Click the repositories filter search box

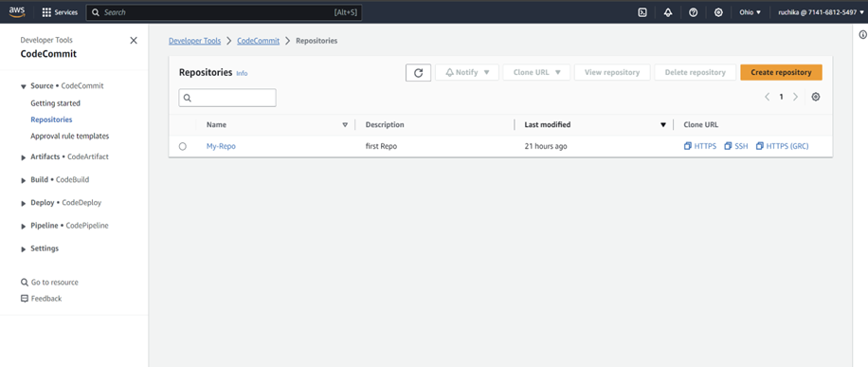[x=227, y=98]
